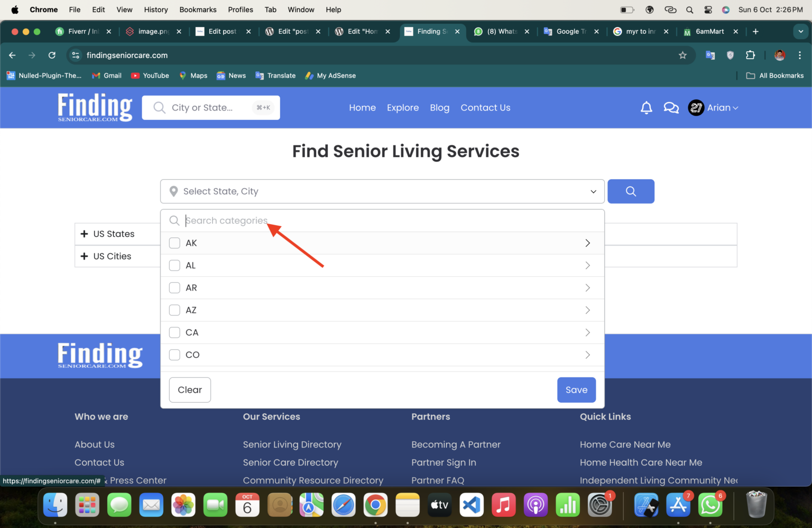Click the blue search button
Viewport: 812px width, 528px height.
[631, 191]
